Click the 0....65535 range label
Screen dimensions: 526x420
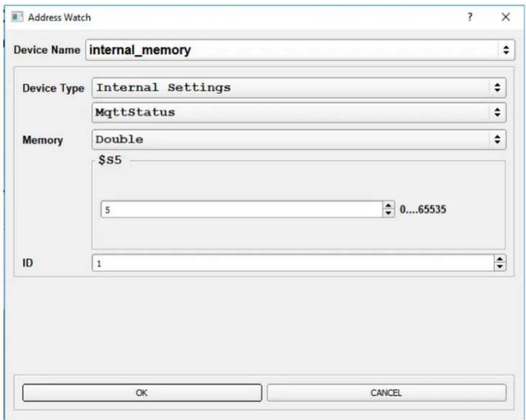click(423, 209)
